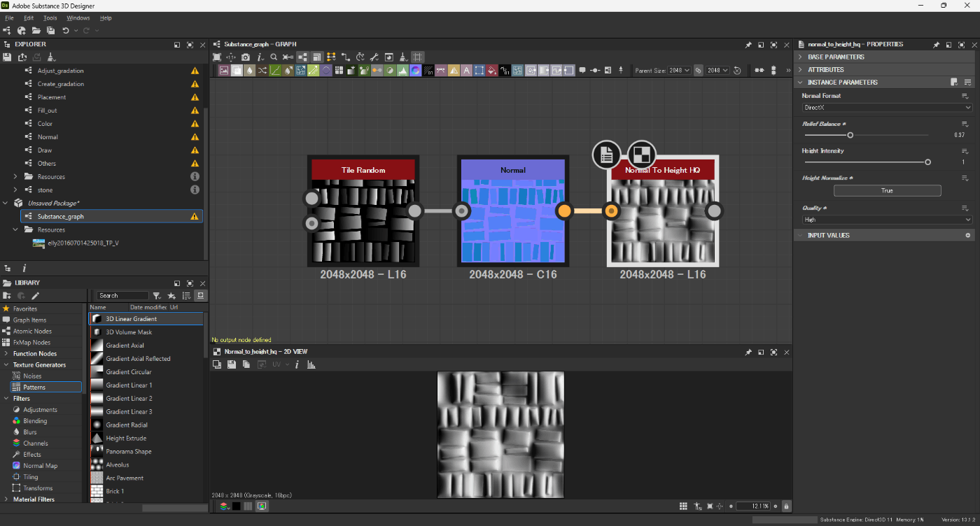
Task: Click the library filter funnel icon
Action: (x=157, y=295)
